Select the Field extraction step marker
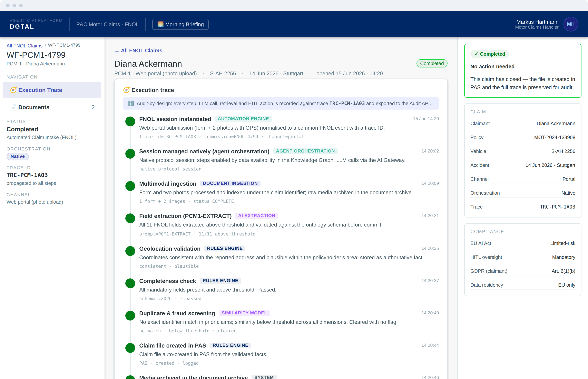This screenshot has width=588, height=379. point(130,218)
